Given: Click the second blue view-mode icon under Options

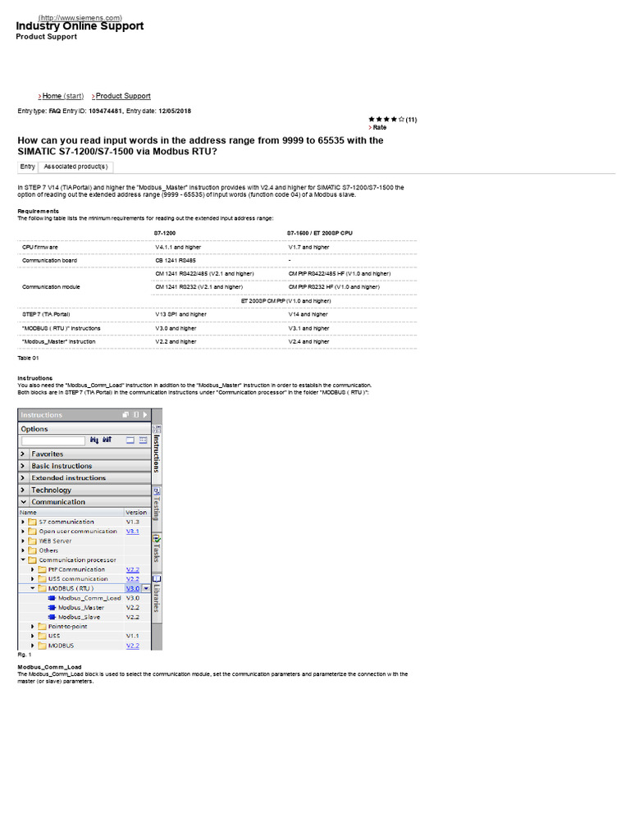Looking at the screenshot, I should point(143,440).
